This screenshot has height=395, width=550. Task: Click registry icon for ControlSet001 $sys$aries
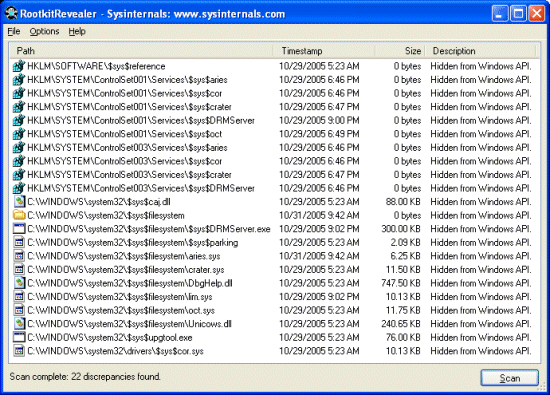[19, 80]
